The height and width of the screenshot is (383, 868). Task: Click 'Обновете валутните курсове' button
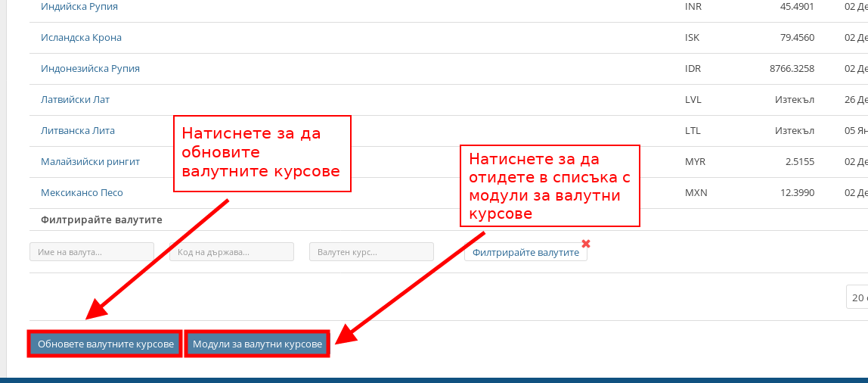[x=106, y=344]
